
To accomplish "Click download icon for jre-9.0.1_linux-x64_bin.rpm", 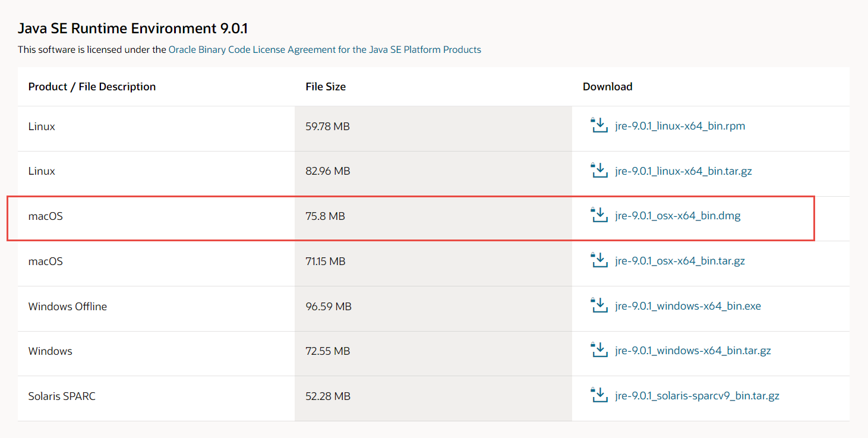I will [599, 125].
